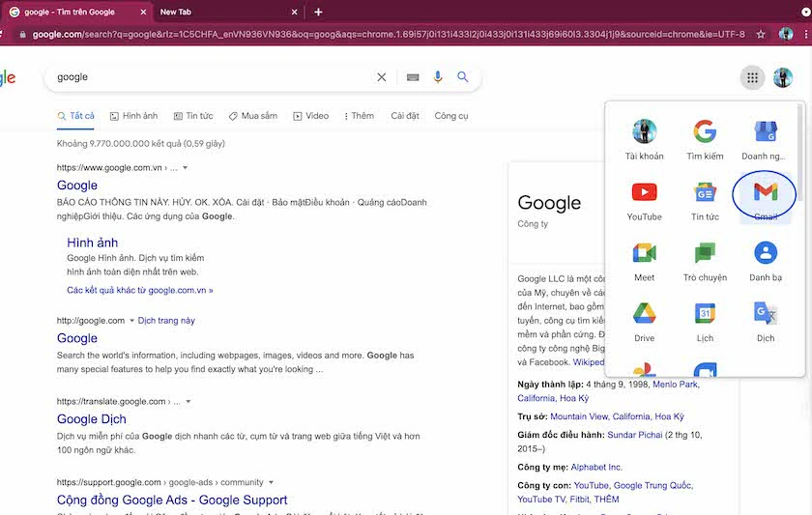Expand dropdown arrow beside support.google.com result
812x515 pixels.
coord(271,482)
